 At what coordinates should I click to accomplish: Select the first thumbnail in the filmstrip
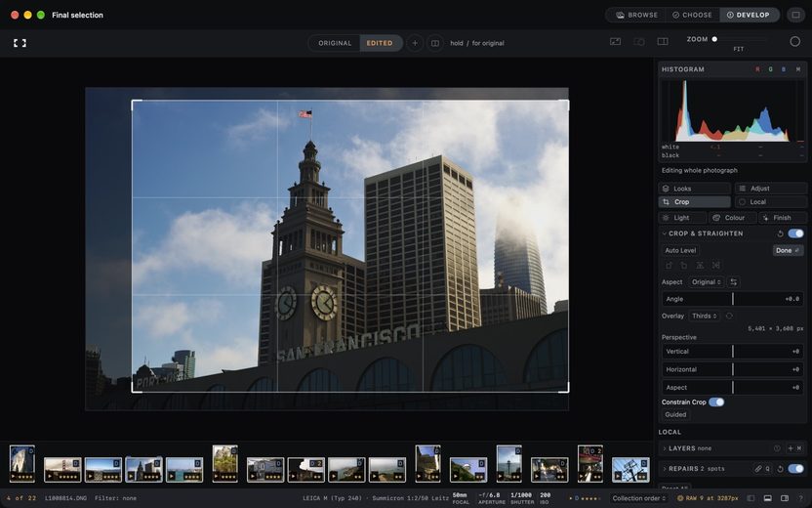[x=22, y=463]
